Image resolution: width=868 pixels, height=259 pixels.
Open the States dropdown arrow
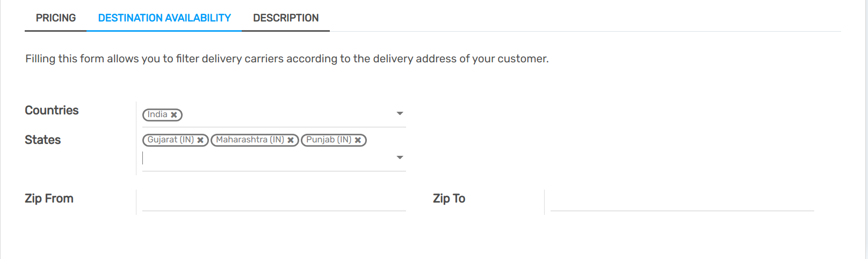tap(400, 157)
